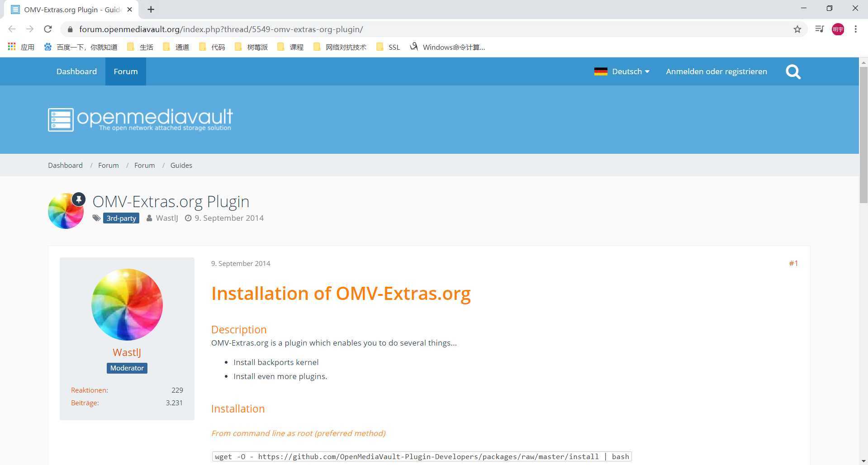868x465 pixels.
Task: Click the thread author WastlJ link
Action: pos(167,218)
